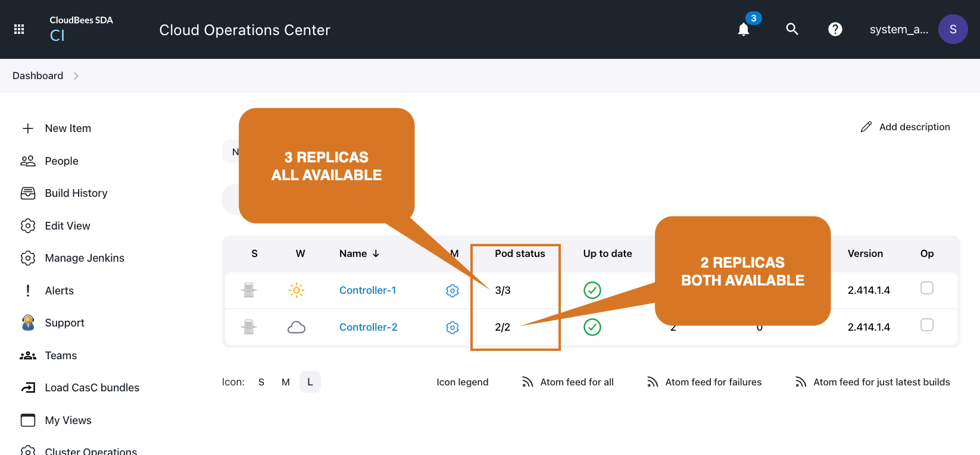Image resolution: width=980 pixels, height=455 pixels.
Task: Click Controller-1 sunny weather icon
Action: click(297, 290)
